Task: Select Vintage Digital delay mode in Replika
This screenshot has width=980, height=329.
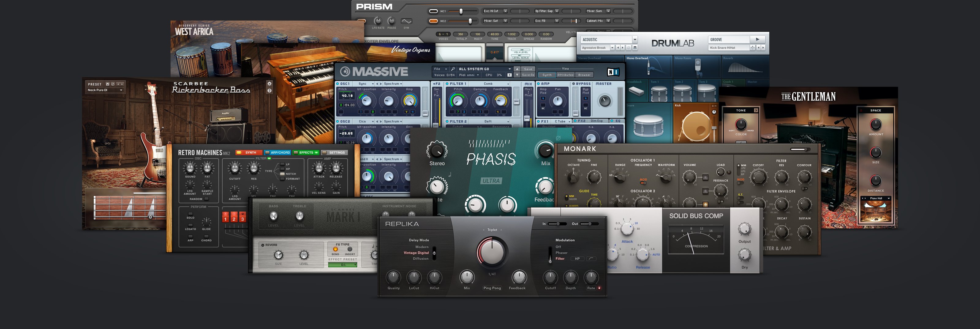Action: click(x=416, y=253)
